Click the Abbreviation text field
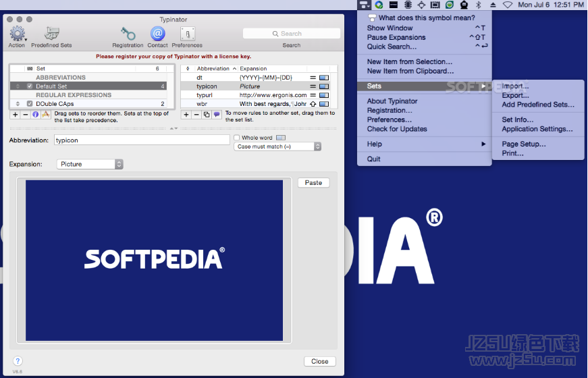 click(x=142, y=140)
